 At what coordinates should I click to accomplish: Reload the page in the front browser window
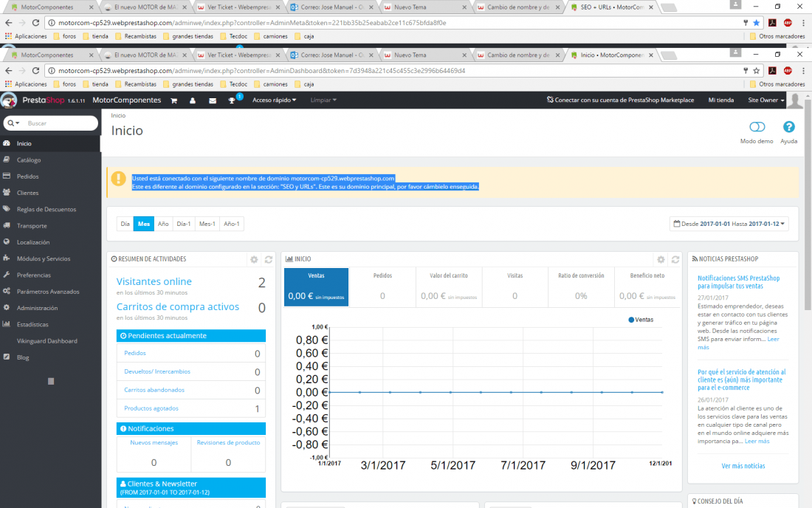(35, 70)
